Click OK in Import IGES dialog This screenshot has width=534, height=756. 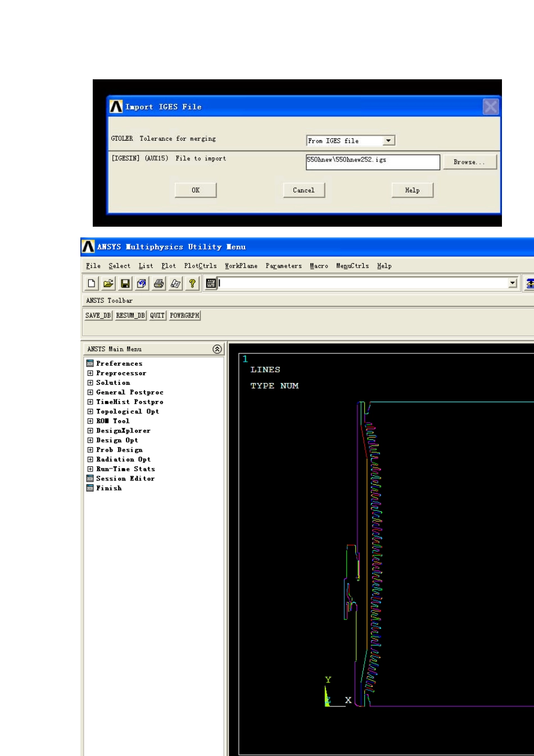196,190
